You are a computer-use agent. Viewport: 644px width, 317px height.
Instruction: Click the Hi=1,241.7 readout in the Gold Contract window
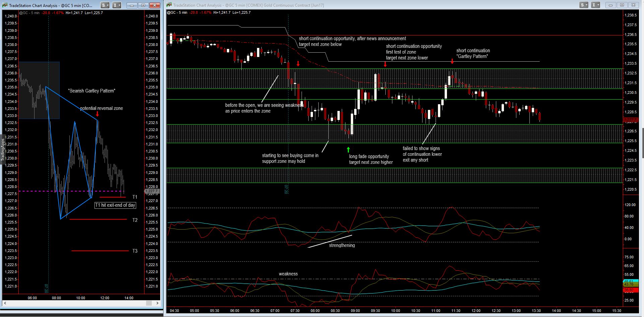point(222,12)
